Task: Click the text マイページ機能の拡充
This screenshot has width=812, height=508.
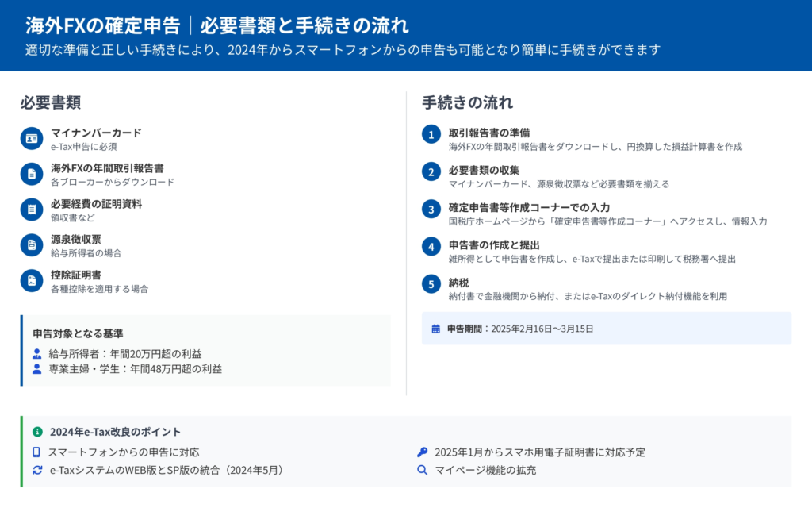Action: [x=485, y=470]
